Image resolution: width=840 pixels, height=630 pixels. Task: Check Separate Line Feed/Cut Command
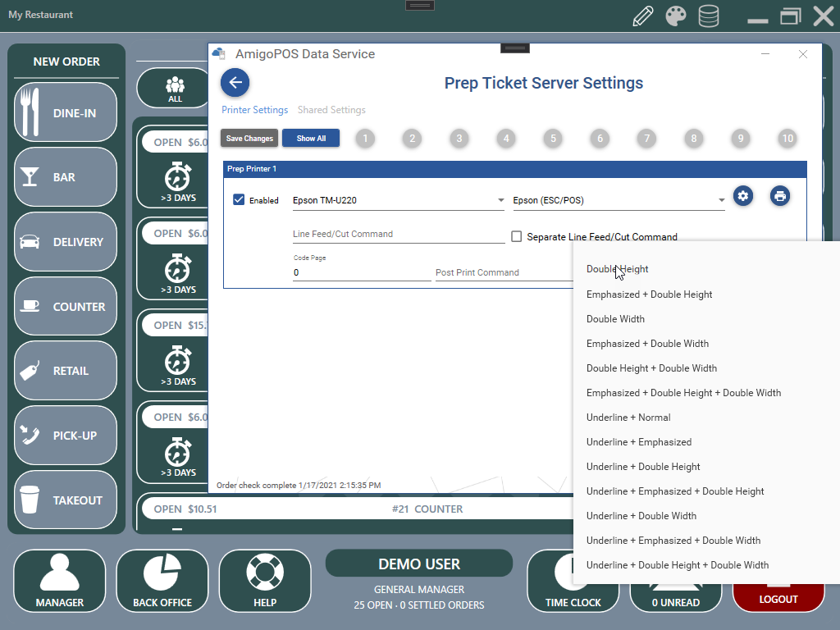(517, 237)
